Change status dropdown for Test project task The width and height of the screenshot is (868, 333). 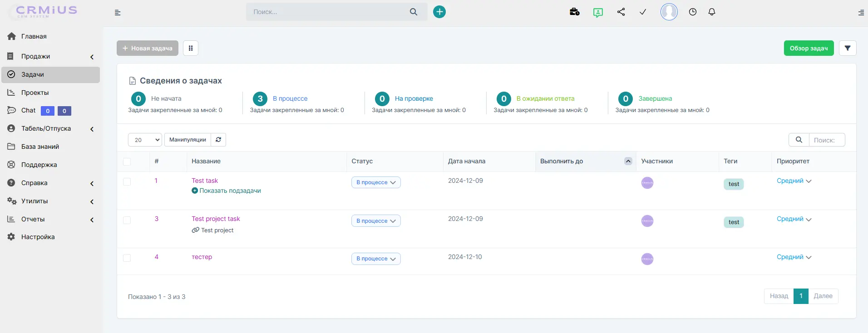click(x=376, y=221)
